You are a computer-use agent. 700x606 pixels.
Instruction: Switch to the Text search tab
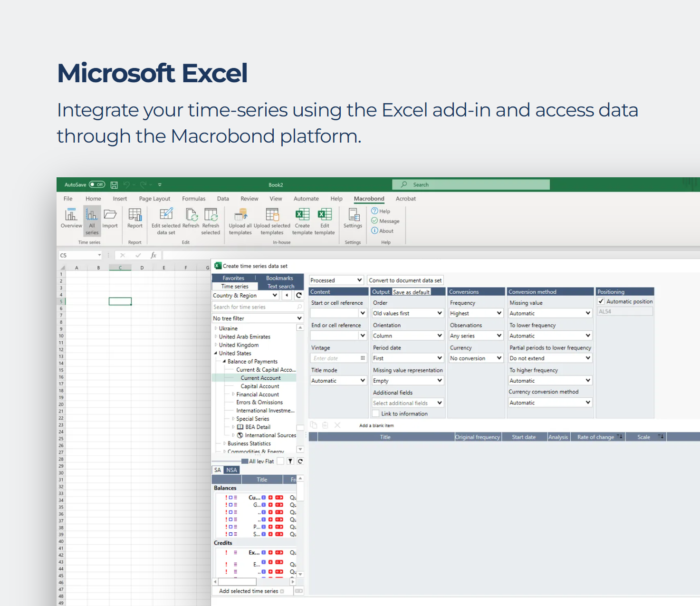coord(280,287)
